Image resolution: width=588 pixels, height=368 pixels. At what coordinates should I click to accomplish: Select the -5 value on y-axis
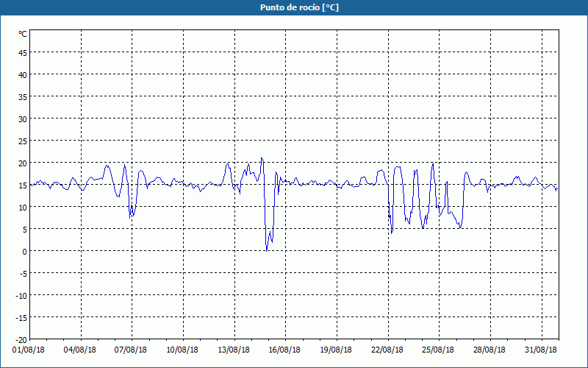point(24,274)
